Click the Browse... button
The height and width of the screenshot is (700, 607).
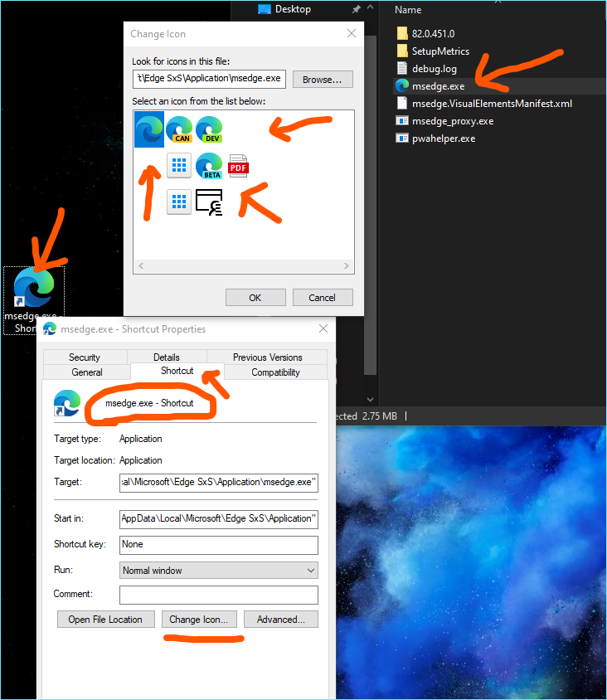pos(323,80)
